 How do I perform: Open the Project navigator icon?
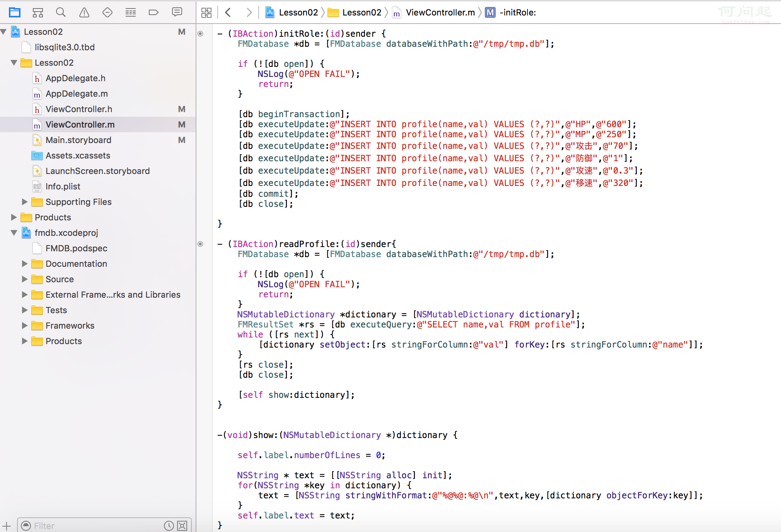click(15, 12)
